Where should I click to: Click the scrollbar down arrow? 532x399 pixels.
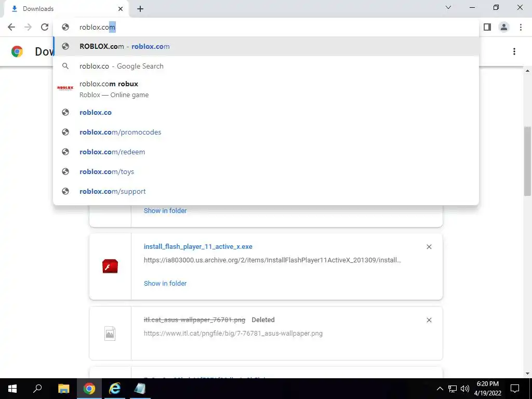[x=527, y=374]
